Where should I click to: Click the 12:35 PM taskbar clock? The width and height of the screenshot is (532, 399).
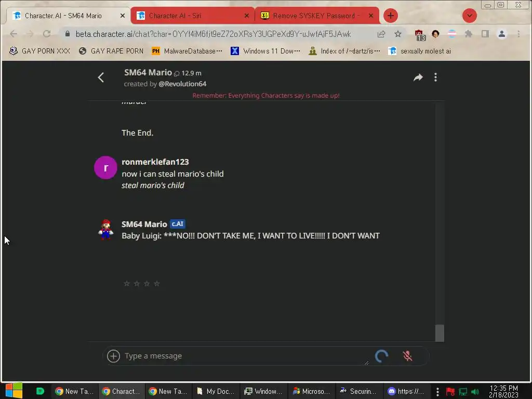point(503,391)
